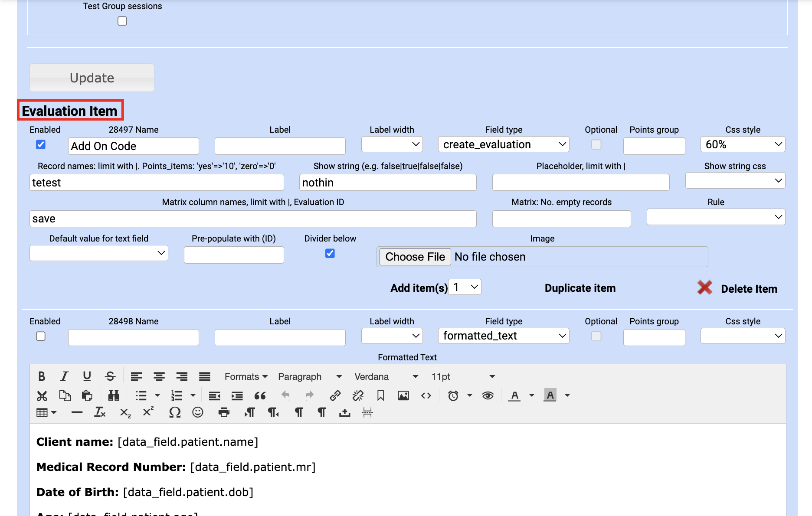Image resolution: width=812 pixels, height=516 pixels.
Task: Change the Css style from 60%
Action: pyautogui.click(x=742, y=144)
